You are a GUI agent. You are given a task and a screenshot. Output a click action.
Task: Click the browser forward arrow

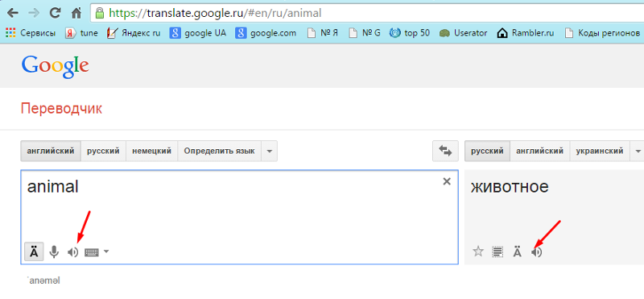[34, 13]
